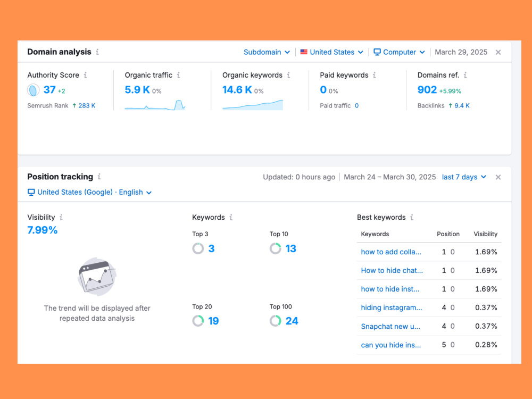This screenshot has width=532, height=399.
Task: Click info icon beside Best keywords
Action: 412,217
